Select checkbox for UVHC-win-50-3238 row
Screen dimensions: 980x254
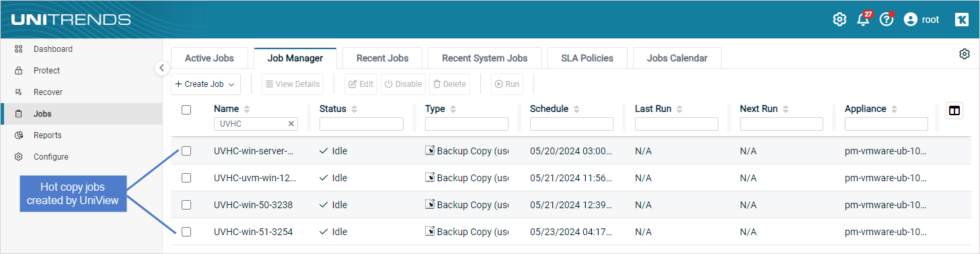[x=186, y=205]
